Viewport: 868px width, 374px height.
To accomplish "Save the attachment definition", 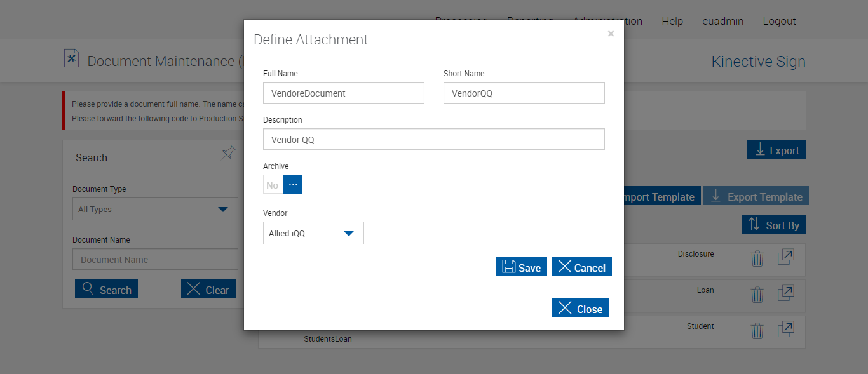I will click(521, 267).
